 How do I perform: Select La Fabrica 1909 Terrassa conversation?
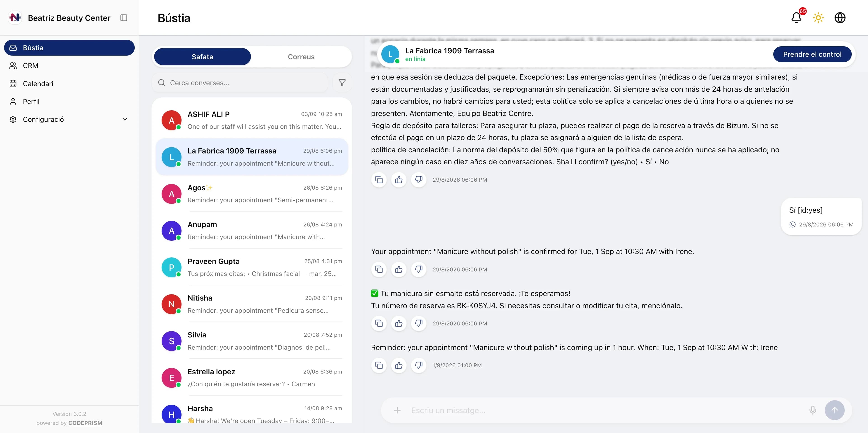252,157
